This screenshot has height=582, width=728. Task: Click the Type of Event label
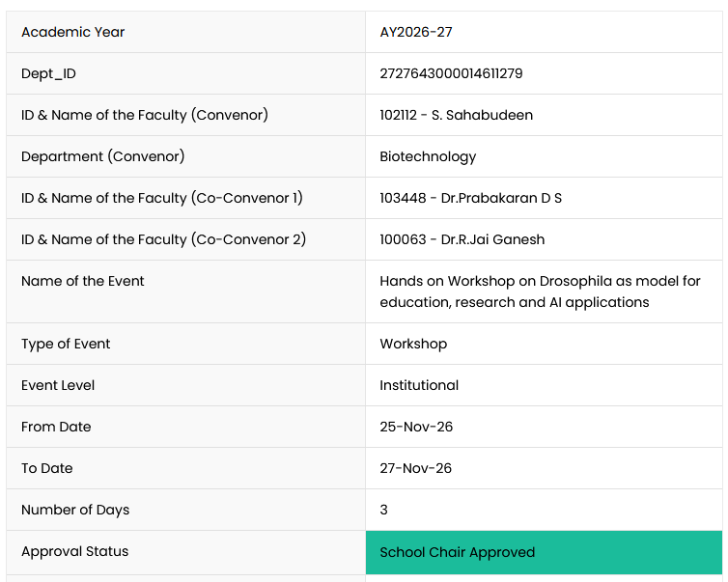[66, 344]
